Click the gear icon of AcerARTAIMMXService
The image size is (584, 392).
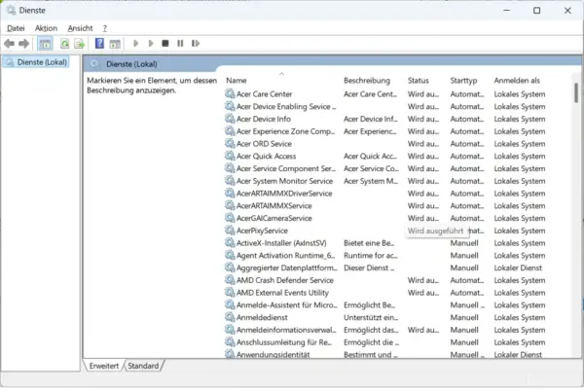point(230,205)
